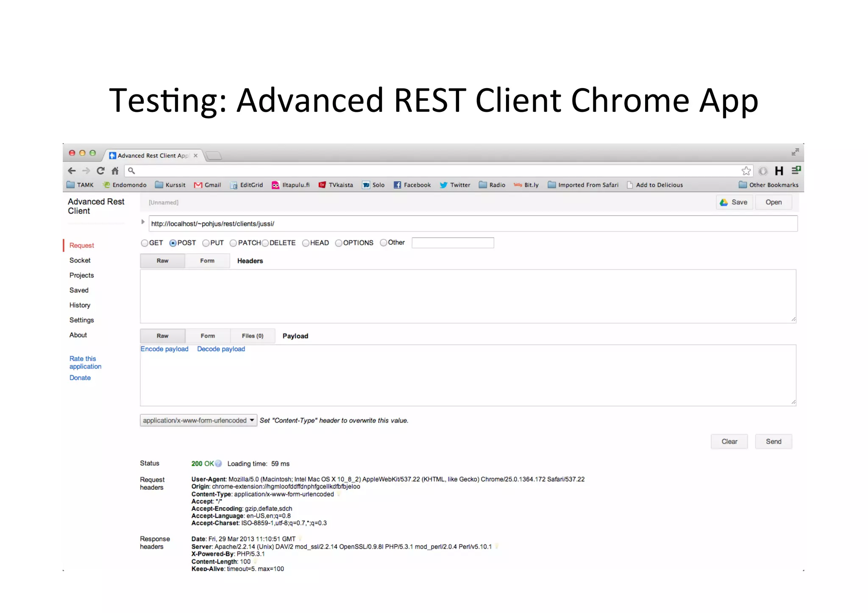Click the request URL input field
Viewport: 868px width, 613px height.
click(x=473, y=224)
